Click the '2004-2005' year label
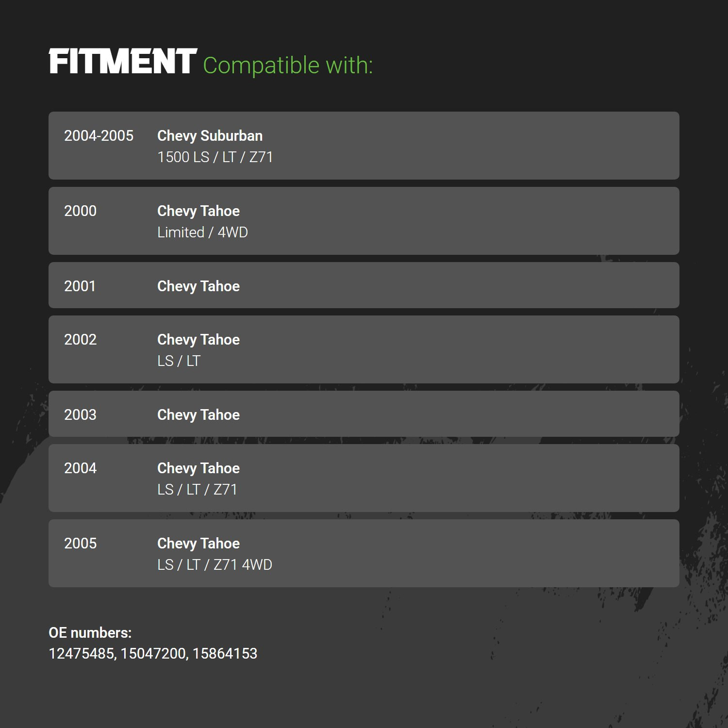 [x=99, y=136]
